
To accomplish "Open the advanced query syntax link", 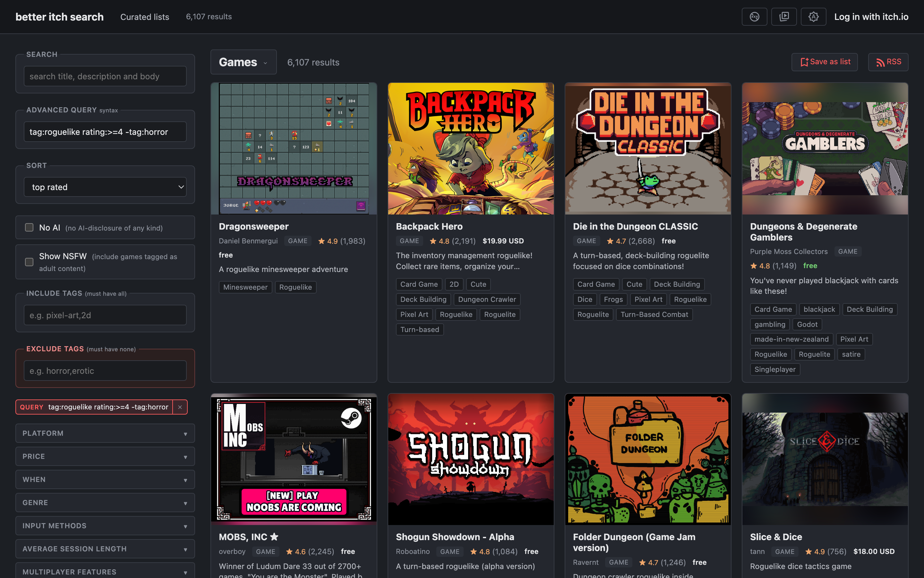I will click(x=108, y=110).
